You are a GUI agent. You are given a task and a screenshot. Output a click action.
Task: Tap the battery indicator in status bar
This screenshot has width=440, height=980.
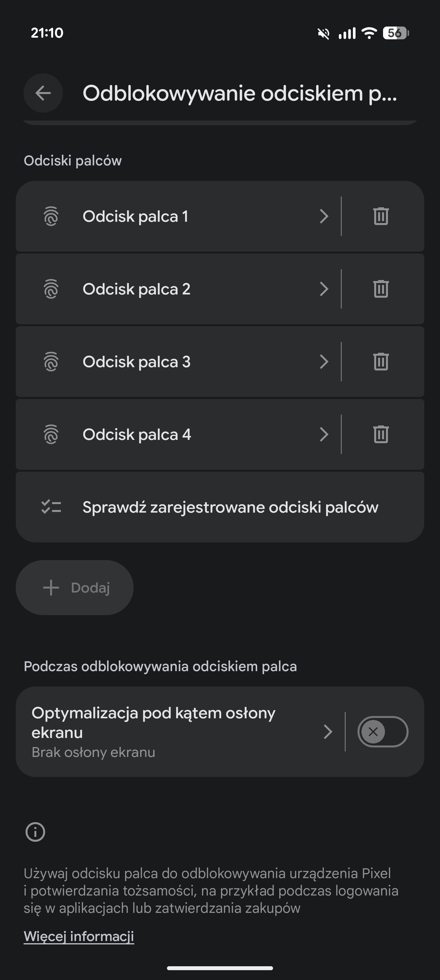[395, 33]
